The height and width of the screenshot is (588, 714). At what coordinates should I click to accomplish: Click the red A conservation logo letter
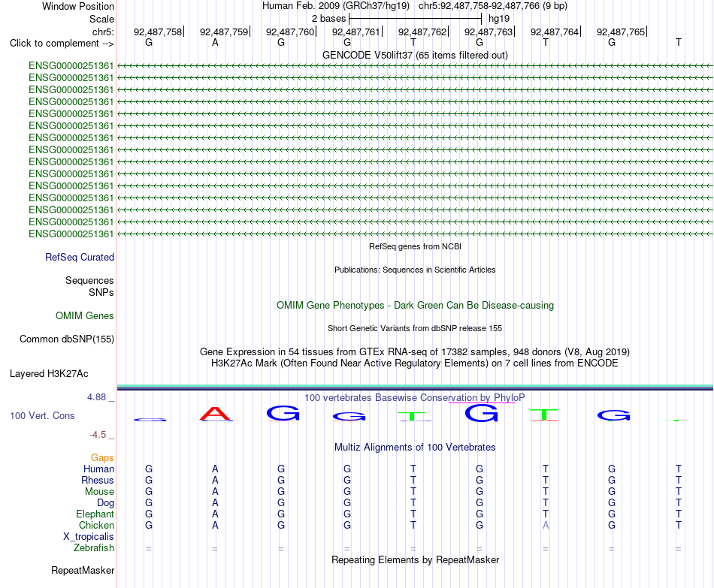[215, 414]
